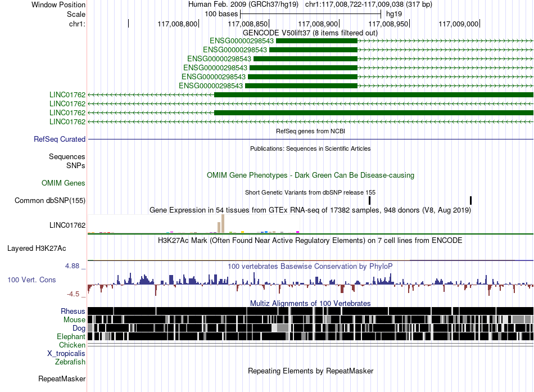
Task: Click the 'Layered H3K27Ac' track label
Action: pyautogui.click(x=37, y=249)
